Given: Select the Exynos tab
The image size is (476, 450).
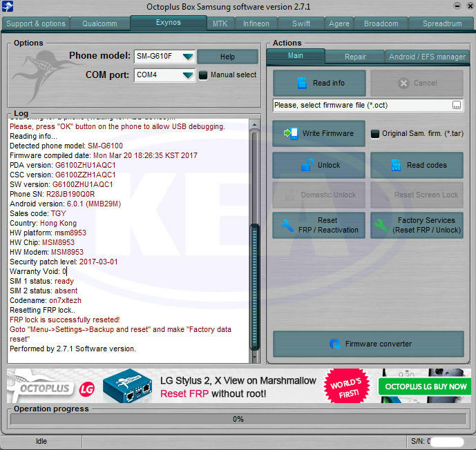Looking at the screenshot, I should 168,23.
